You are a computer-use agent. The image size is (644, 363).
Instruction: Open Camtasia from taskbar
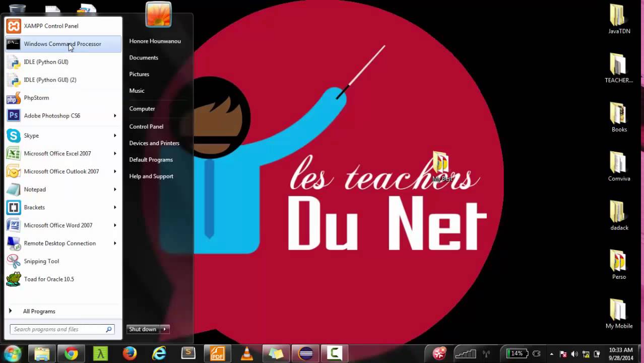coord(335,353)
